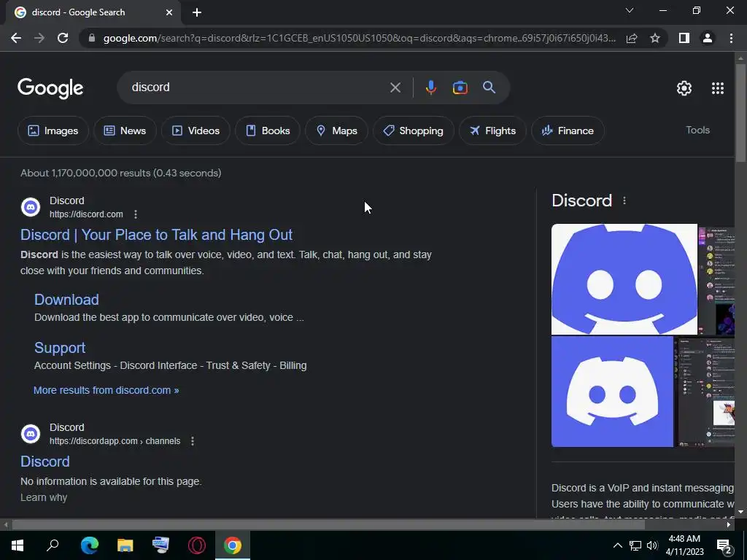Switch to Flights search tab

coord(492,131)
